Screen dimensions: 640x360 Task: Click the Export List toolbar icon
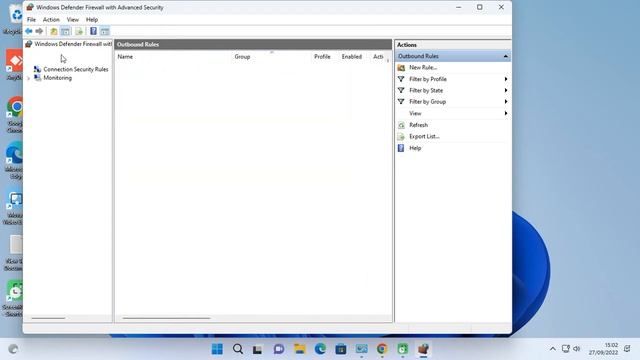pos(79,31)
